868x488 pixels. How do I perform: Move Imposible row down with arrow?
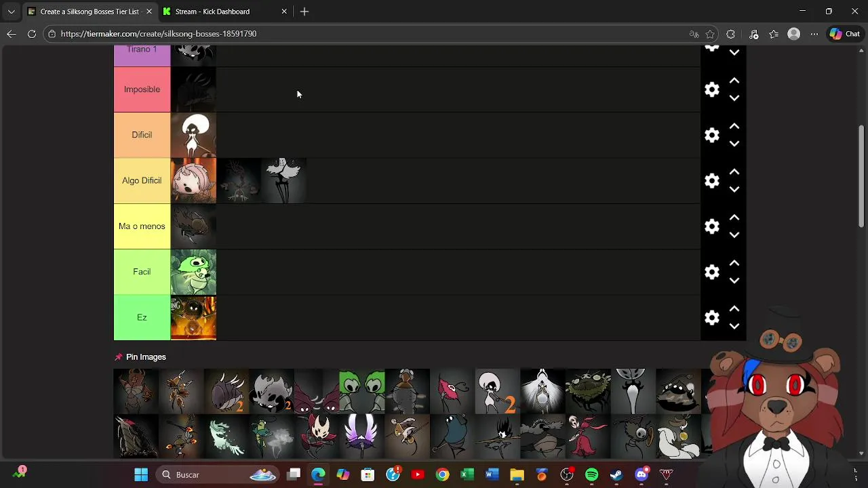(x=734, y=98)
